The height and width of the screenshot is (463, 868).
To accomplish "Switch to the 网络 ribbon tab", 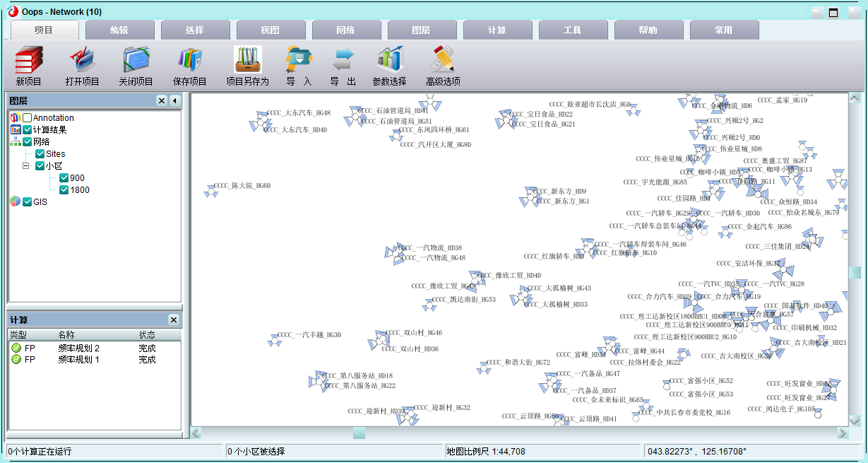I will coord(346,30).
